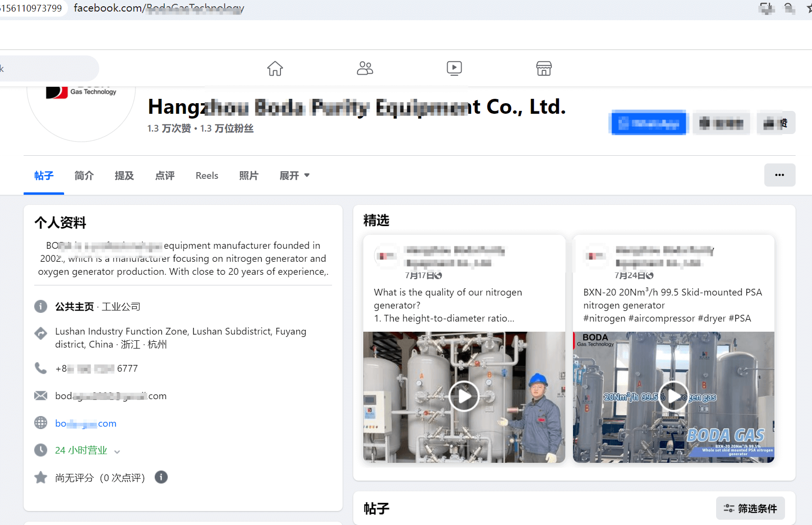This screenshot has height=525, width=812.
Task: Open 筛选条件 filter button for posts
Action: tap(750, 508)
